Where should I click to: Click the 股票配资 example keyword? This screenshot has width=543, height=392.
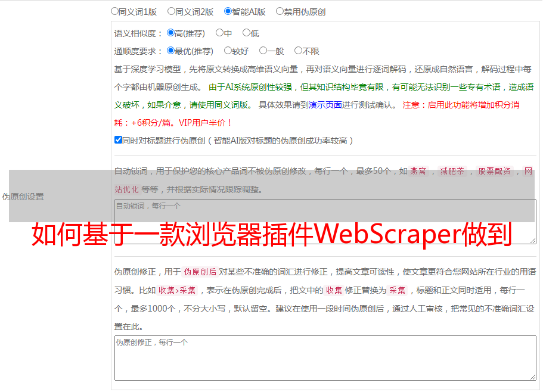(495, 171)
